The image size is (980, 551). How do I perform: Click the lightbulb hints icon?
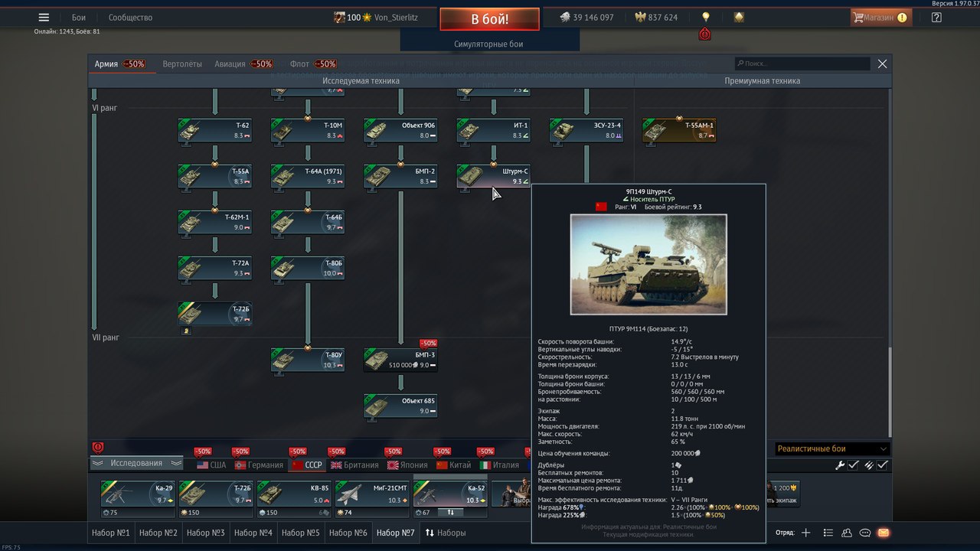[x=706, y=17]
